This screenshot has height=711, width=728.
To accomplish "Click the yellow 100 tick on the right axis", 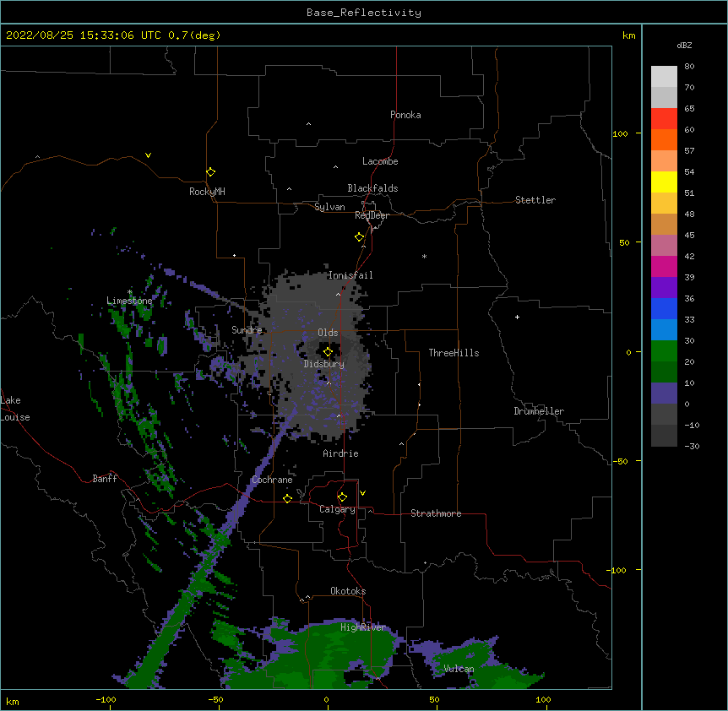I will point(620,133).
